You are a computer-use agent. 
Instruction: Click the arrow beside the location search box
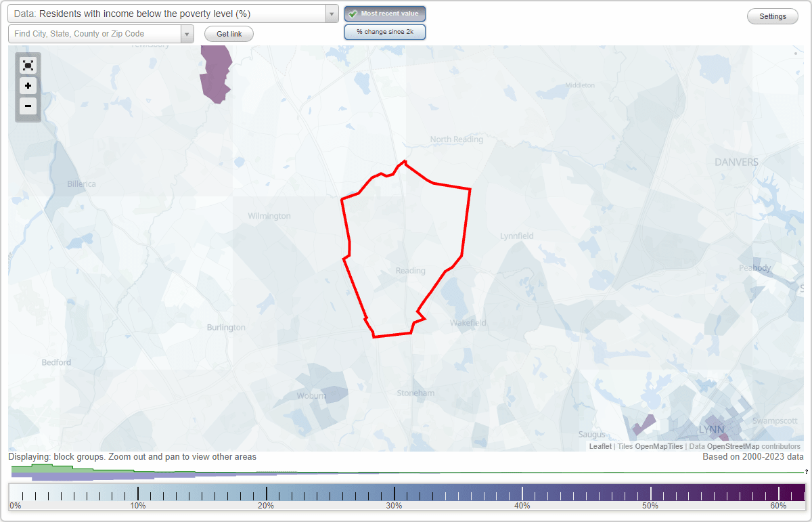[187, 33]
